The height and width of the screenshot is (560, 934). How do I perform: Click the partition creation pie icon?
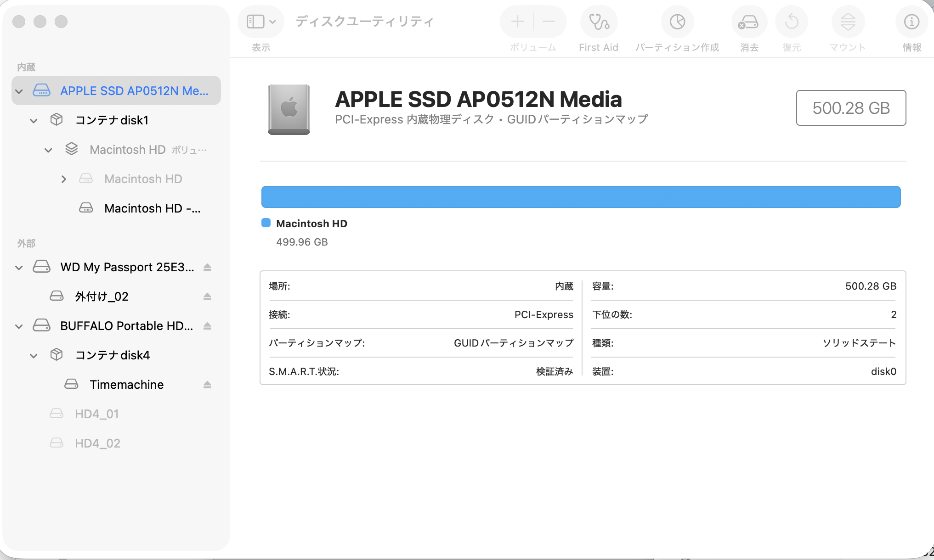[x=677, y=22]
